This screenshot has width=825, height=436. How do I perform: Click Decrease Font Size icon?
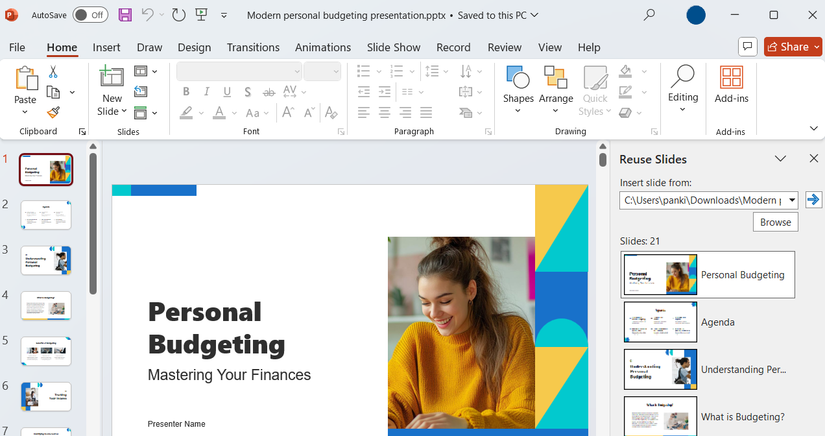point(309,112)
